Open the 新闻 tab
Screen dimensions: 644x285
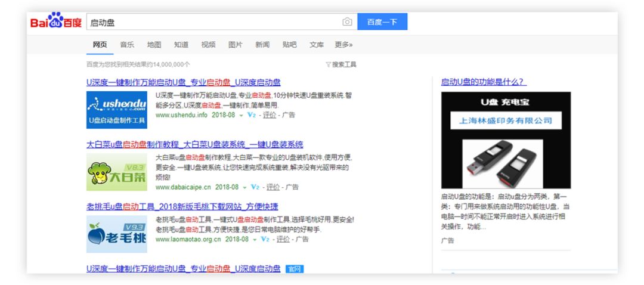pos(262,45)
